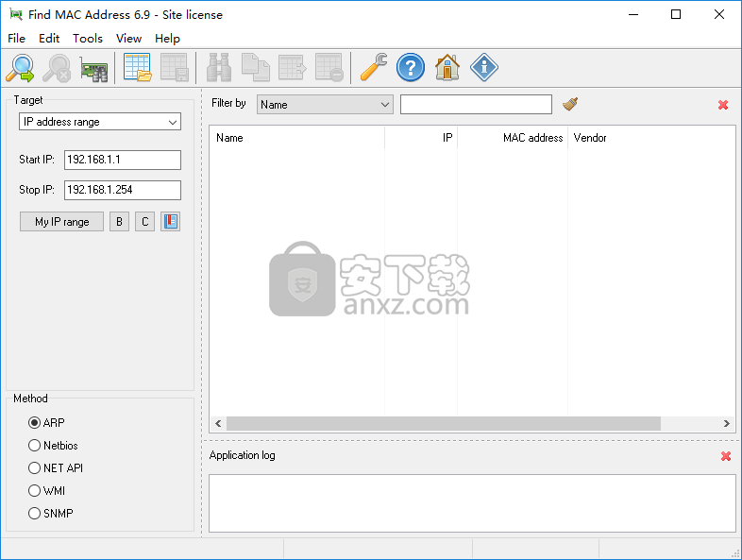Close the Application log panel
The image size is (742, 560).
point(726,456)
